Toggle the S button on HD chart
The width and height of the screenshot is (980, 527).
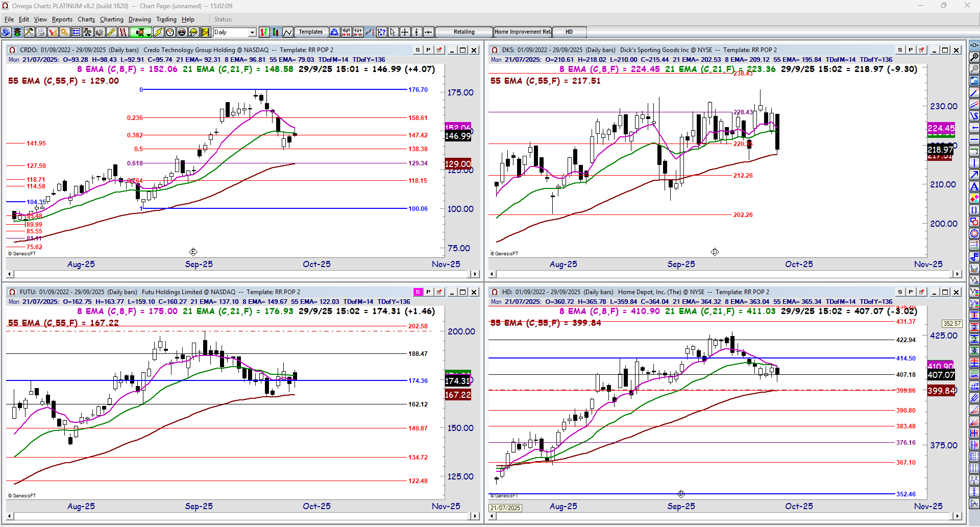(x=900, y=292)
